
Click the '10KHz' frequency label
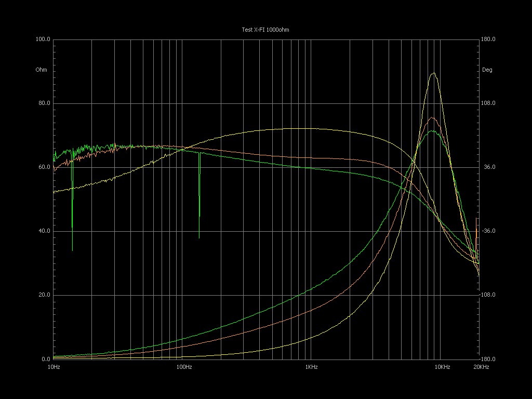click(x=443, y=367)
